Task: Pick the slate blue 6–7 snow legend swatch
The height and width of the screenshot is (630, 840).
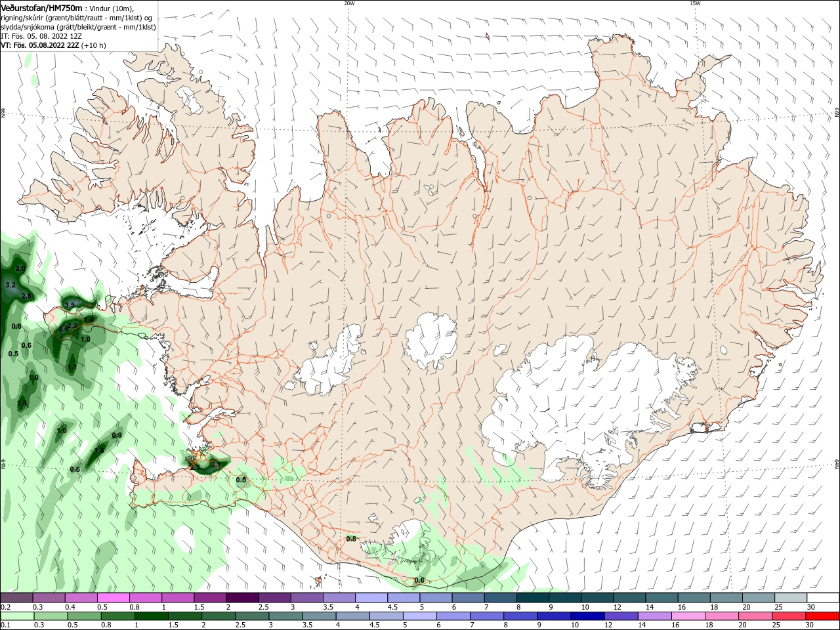Action: click(469, 598)
